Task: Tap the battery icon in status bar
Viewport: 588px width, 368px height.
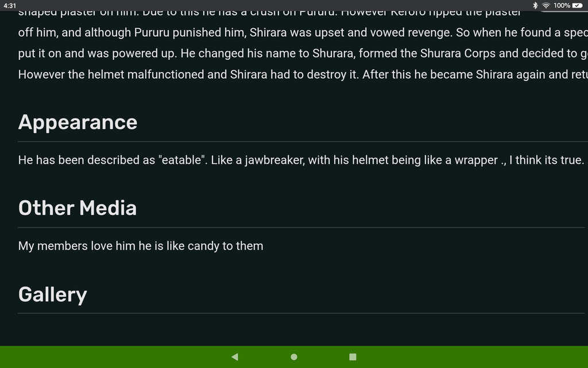Action: 578,5
